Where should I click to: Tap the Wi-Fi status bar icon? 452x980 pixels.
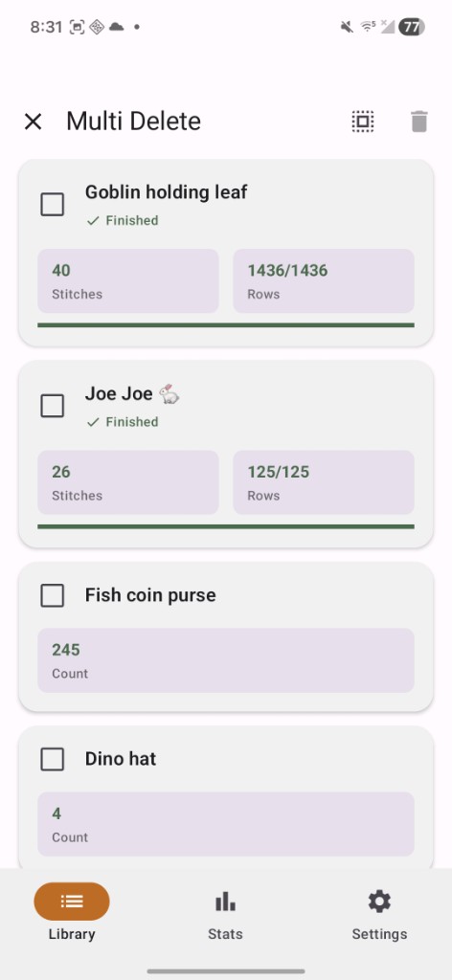tap(368, 27)
